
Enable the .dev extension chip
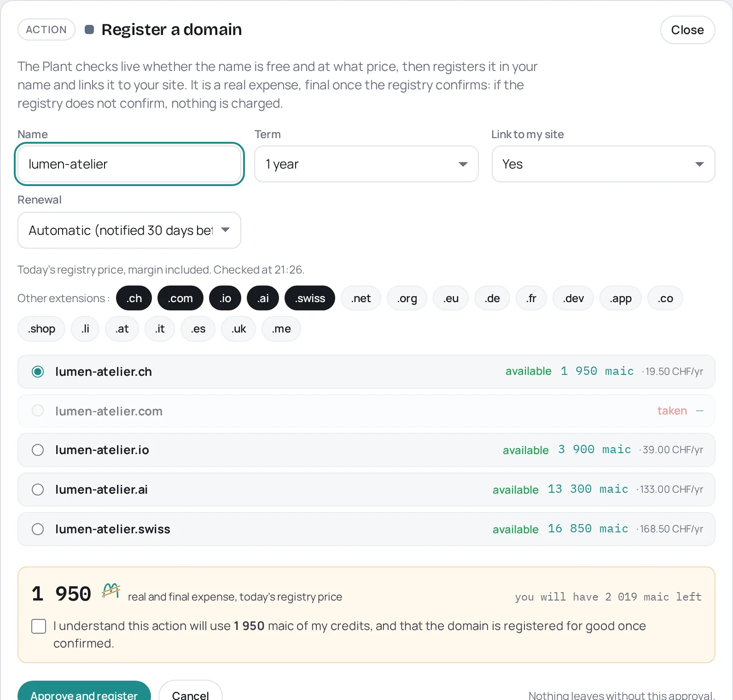pyautogui.click(x=573, y=298)
